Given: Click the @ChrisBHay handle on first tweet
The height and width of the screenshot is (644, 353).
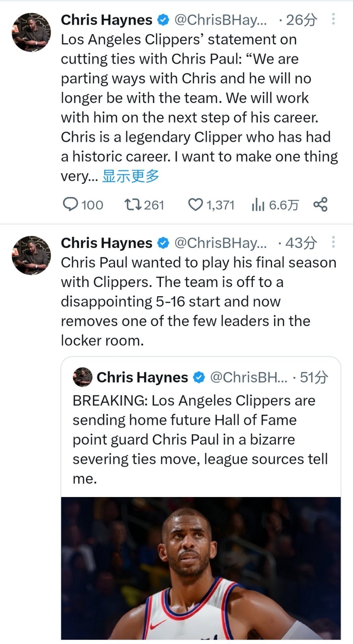Looking at the screenshot, I should 220,20.
